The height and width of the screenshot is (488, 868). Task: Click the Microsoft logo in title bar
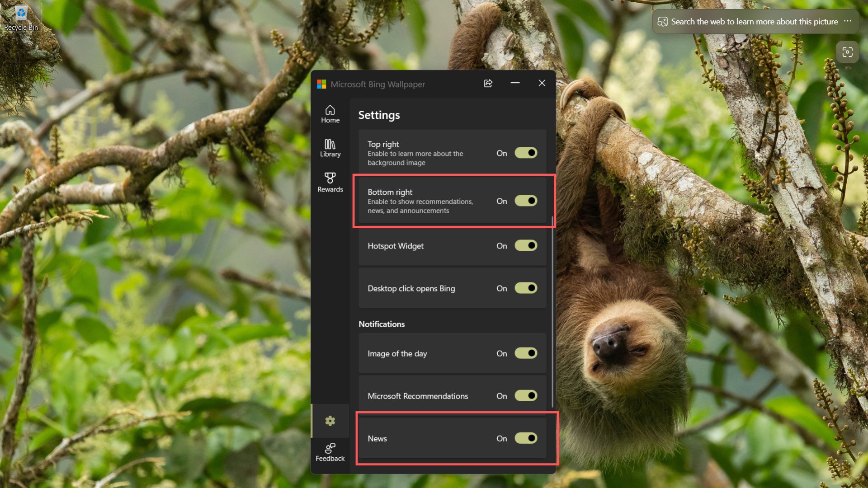[321, 84]
